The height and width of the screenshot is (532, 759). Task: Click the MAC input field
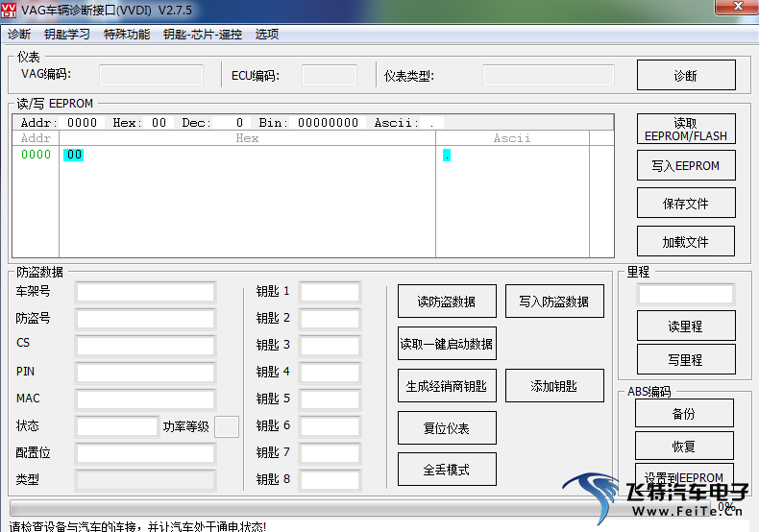145,399
